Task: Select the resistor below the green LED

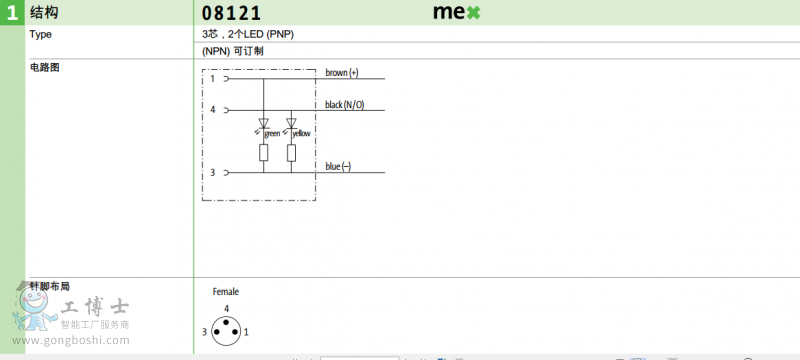Action: 264,152
